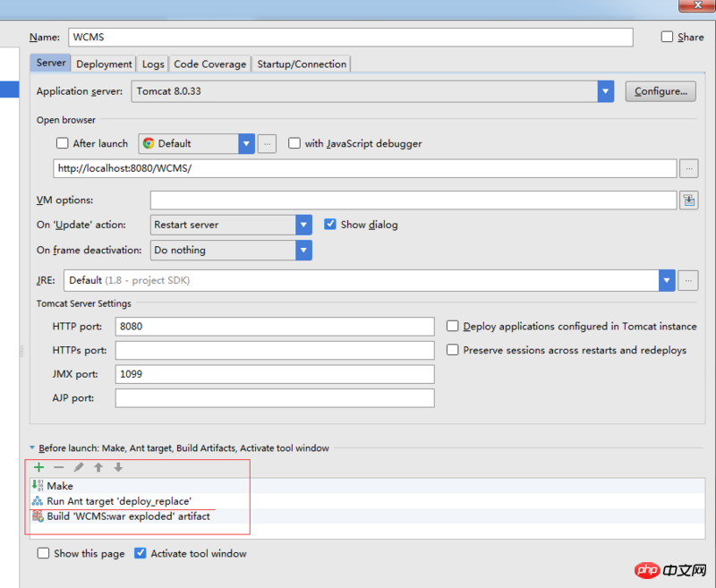Enable Show this page checkbox
The image size is (716, 588).
point(43,553)
